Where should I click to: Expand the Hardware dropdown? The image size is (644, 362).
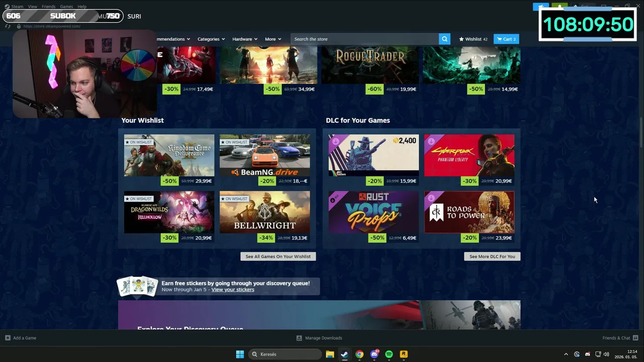pos(245,39)
